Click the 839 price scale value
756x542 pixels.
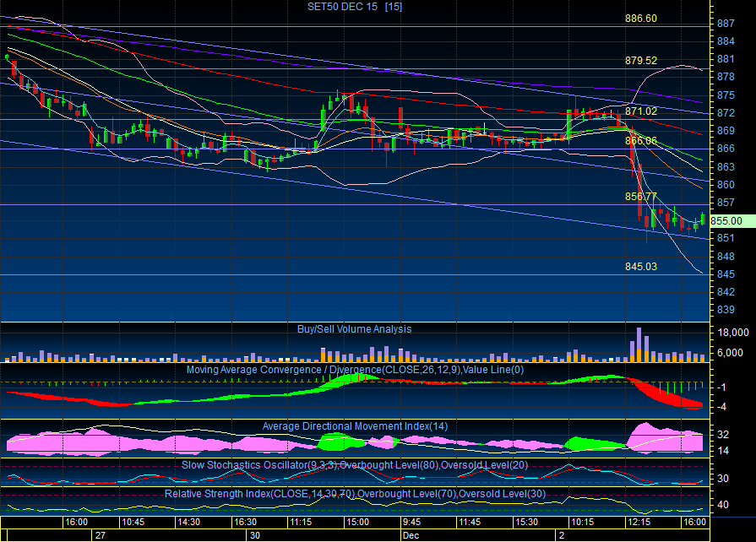(726, 310)
